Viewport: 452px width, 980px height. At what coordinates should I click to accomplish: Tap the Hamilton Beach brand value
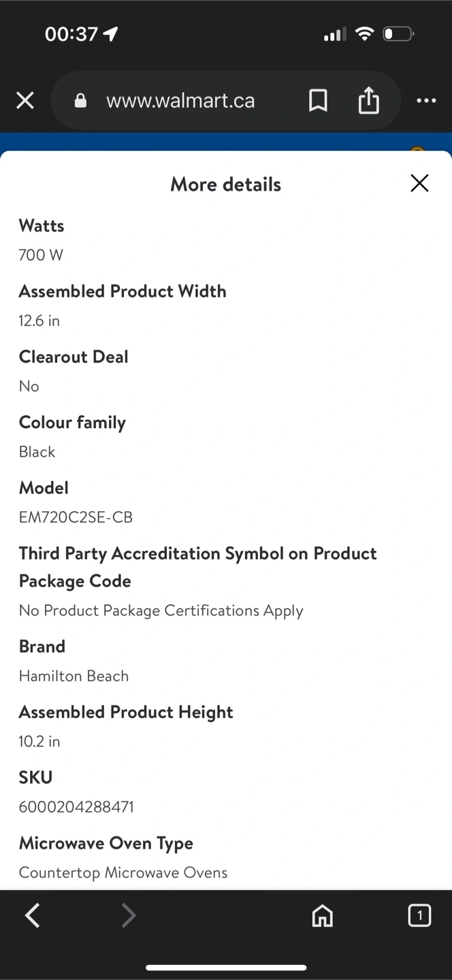(x=74, y=676)
